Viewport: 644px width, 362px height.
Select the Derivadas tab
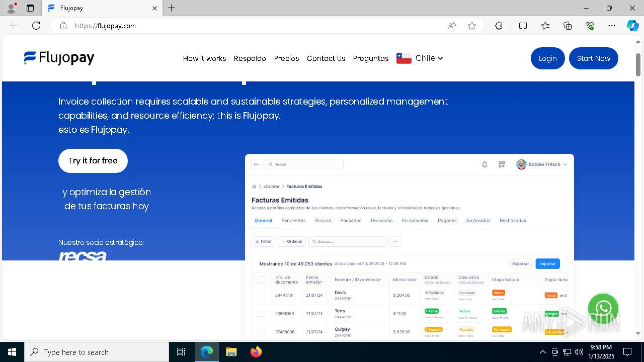tap(382, 221)
